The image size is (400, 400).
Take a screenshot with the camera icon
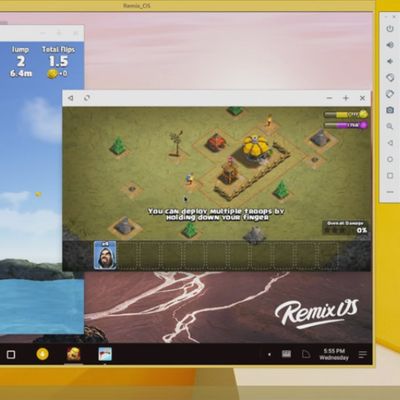390,110
